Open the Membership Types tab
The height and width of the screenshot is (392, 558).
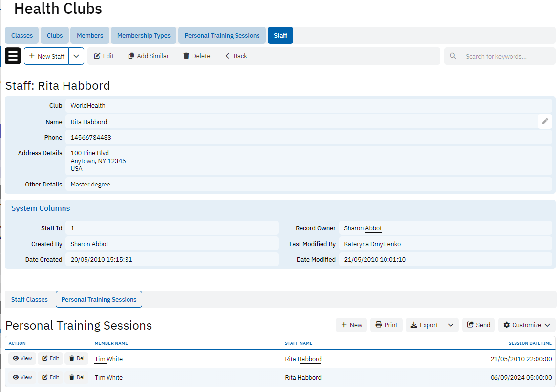coord(144,36)
